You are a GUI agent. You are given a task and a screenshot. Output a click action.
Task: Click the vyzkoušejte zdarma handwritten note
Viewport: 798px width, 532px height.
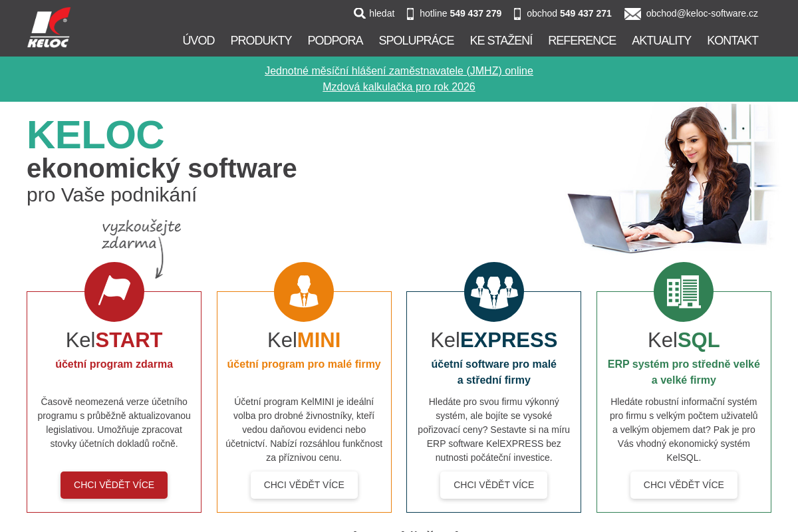point(141,235)
